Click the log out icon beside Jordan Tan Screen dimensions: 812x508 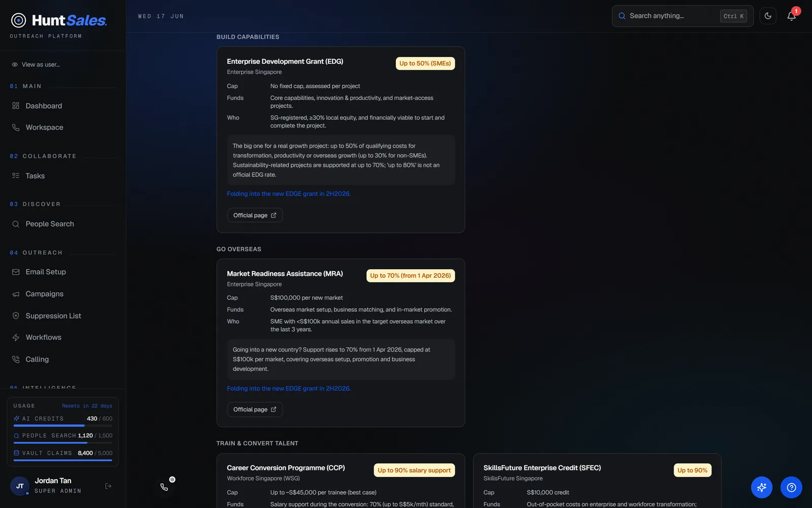click(x=108, y=486)
